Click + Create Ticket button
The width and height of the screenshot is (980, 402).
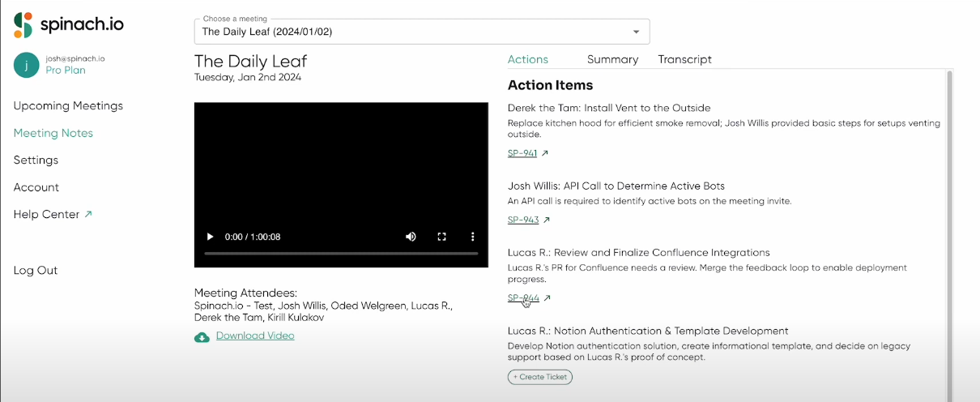(540, 377)
